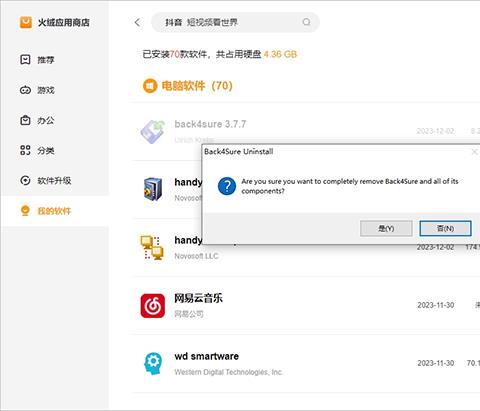
Task: Click the handy network computers icon
Action: click(x=152, y=247)
